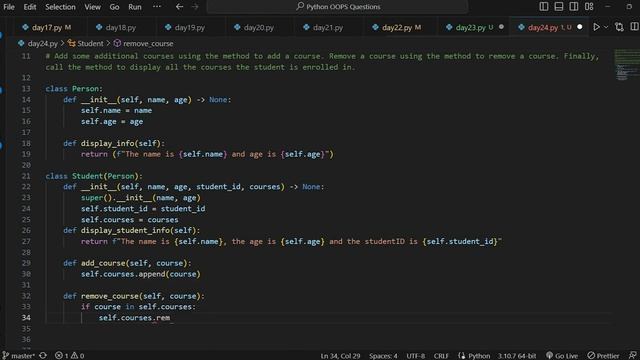Image resolution: width=640 pixels, height=360 pixels.
Task: Navigate forward with the right arrow
Action: pyautogui.click(x=195, y=7)
